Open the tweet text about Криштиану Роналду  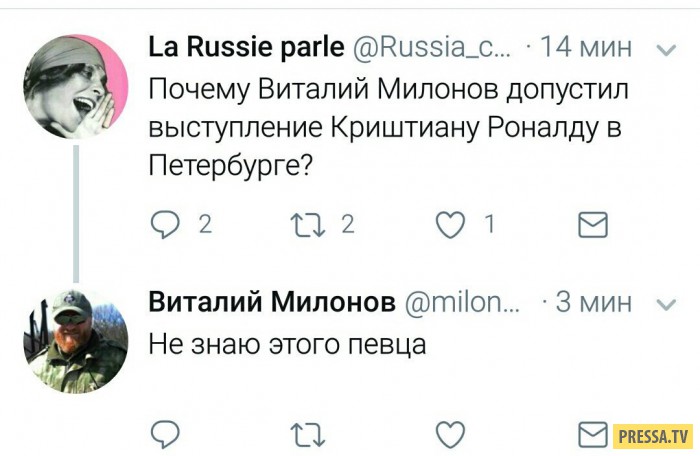(388, 127)
